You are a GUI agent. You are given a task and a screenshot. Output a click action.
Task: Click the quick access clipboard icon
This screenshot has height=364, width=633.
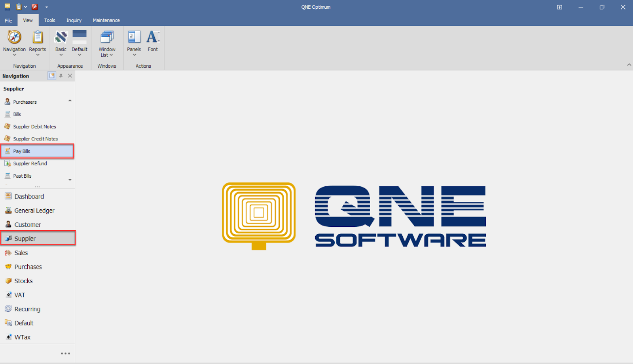click(19, 7)
